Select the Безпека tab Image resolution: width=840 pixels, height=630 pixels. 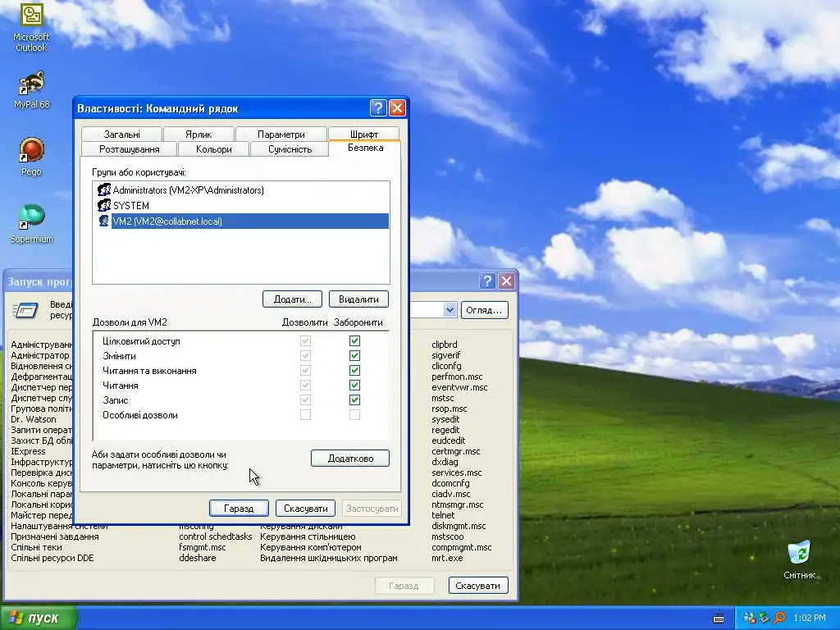(x=365, y=148)
